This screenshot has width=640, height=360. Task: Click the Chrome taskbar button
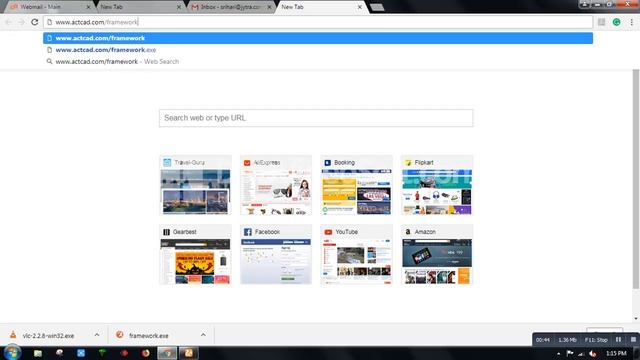[x=167, y=353]
